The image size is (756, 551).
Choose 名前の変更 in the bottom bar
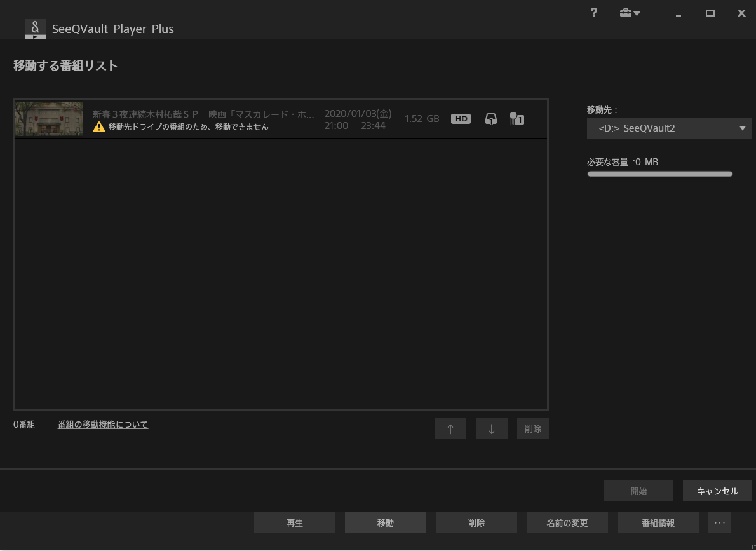click(x=567, y=522)
